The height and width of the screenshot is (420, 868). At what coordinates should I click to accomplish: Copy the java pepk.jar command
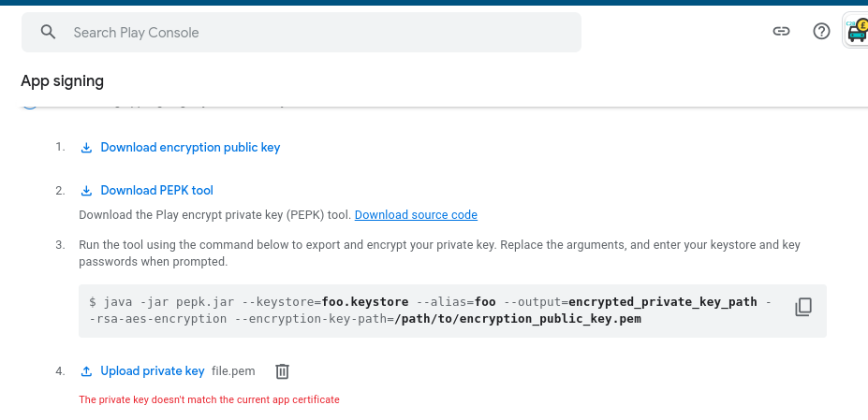tap(802, 307)
